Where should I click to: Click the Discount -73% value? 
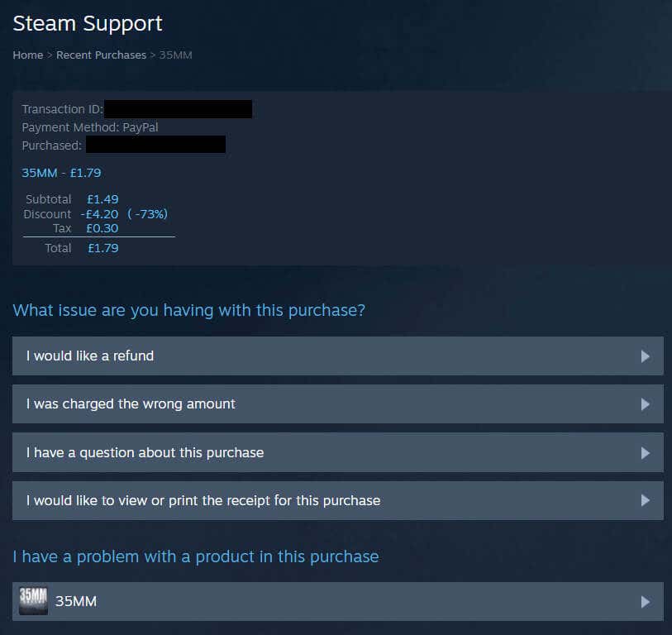148,212
